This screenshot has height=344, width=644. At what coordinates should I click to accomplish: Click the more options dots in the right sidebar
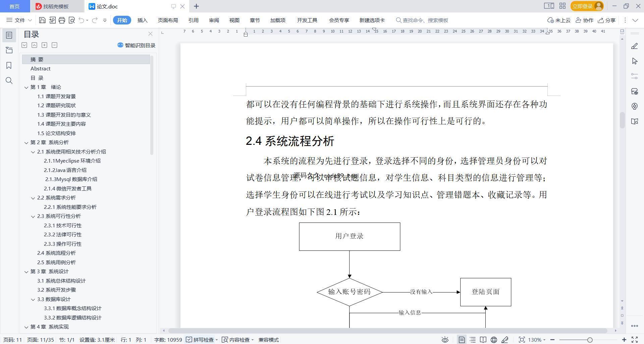pos(634,326)
